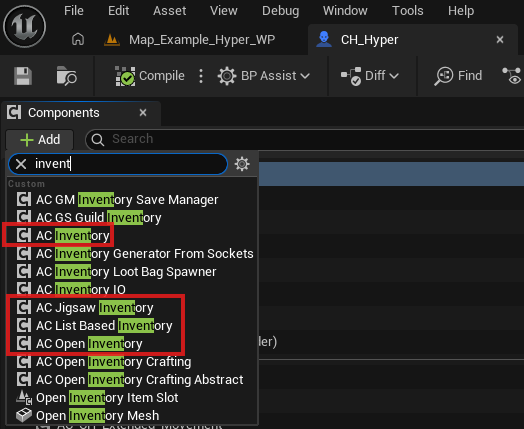The image size is (524, 429).
Task: Open the Debug menu
Action: pos(280,11)
